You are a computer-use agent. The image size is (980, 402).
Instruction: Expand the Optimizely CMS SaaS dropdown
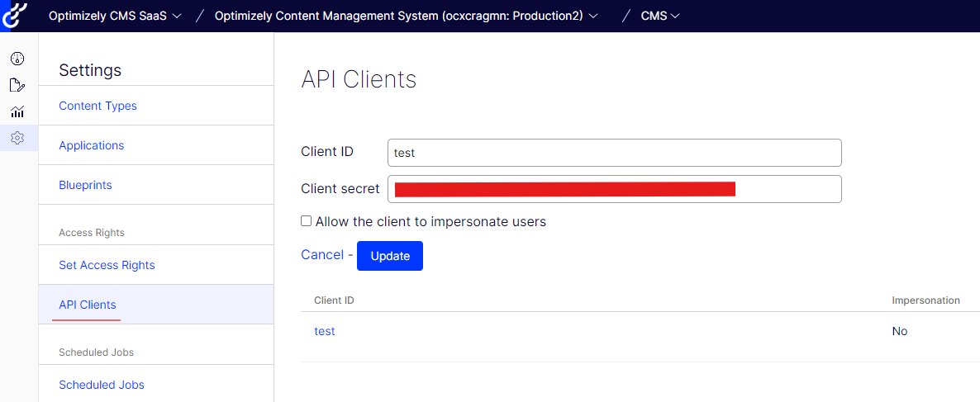point(115,17)
